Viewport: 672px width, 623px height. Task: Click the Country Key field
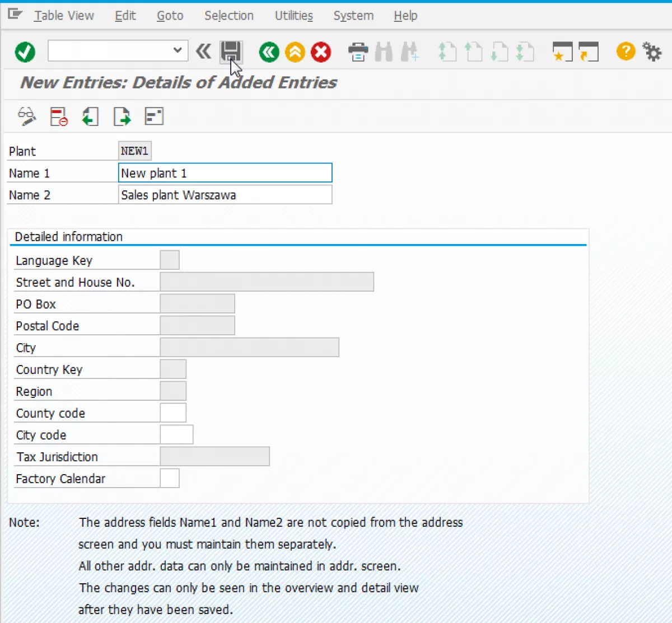(173, 369)
